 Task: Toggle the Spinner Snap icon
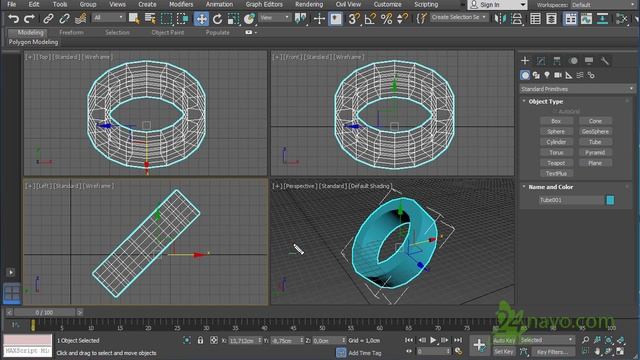coord(402,19)
